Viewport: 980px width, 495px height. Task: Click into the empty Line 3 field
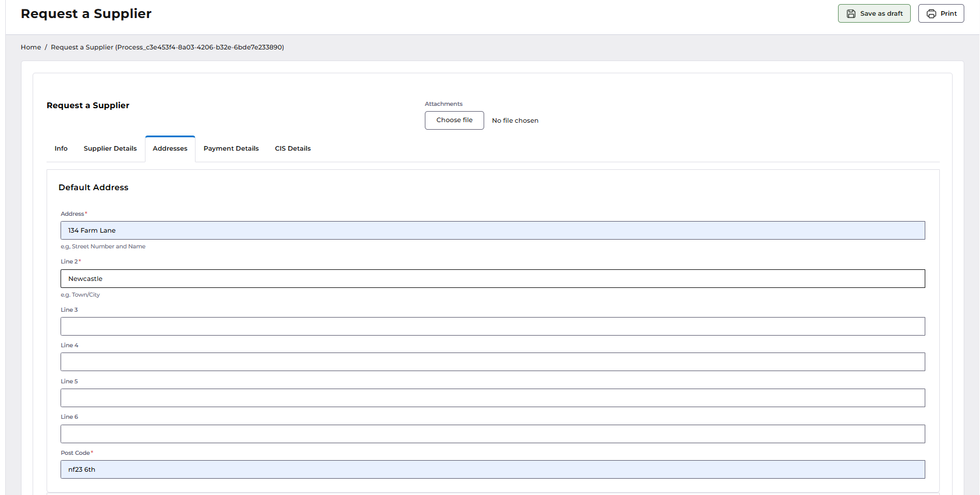(x=492, y=326)
